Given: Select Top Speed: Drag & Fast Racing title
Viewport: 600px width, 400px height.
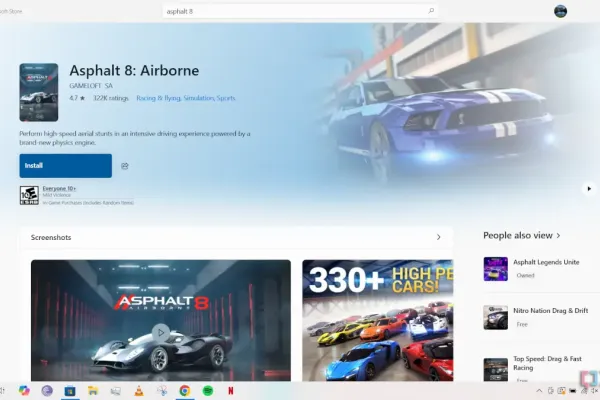Looking at the screenshot, I should (x=547, y=363).
